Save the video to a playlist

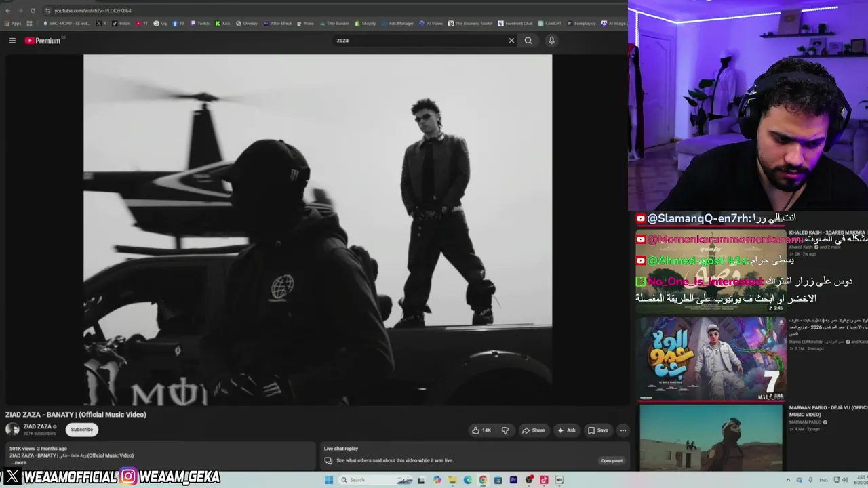[x=597, y=430]
